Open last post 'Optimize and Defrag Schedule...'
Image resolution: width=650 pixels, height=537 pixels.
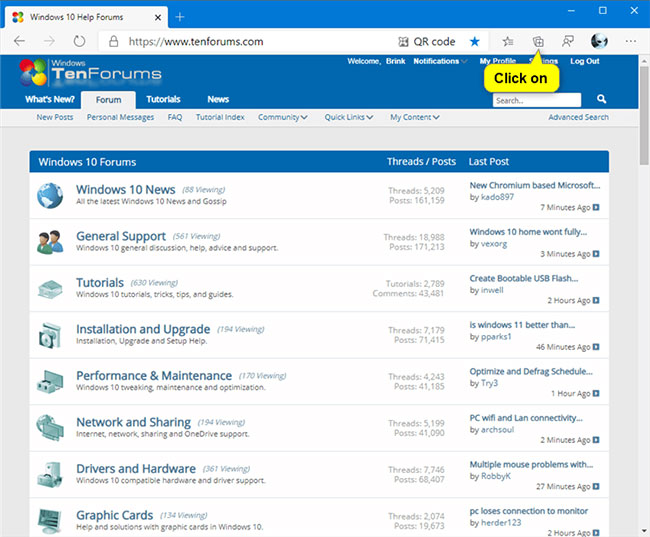[531, 371]
